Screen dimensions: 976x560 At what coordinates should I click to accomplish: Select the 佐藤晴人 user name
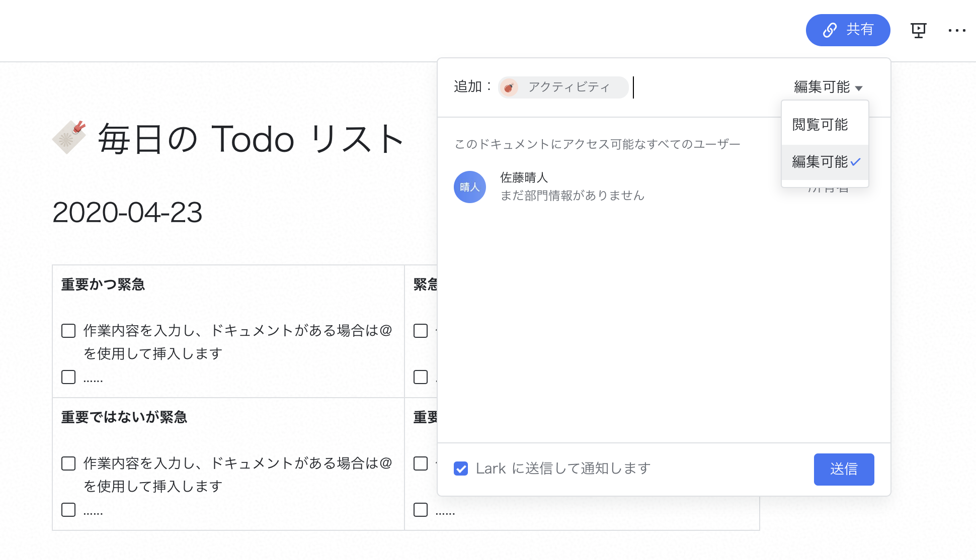524,177
